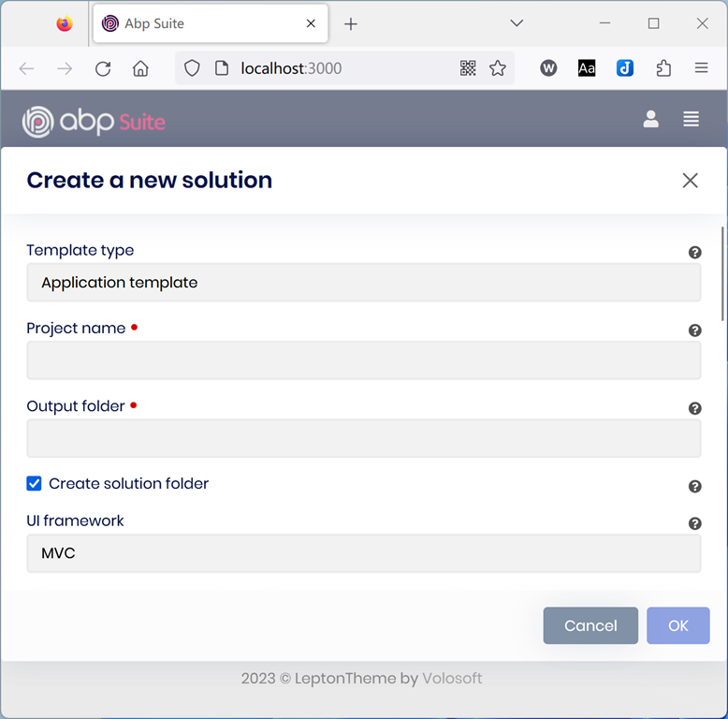Close the Create a new solution dialog
This screenshot has height=719, width=728.
pos(690,181)
